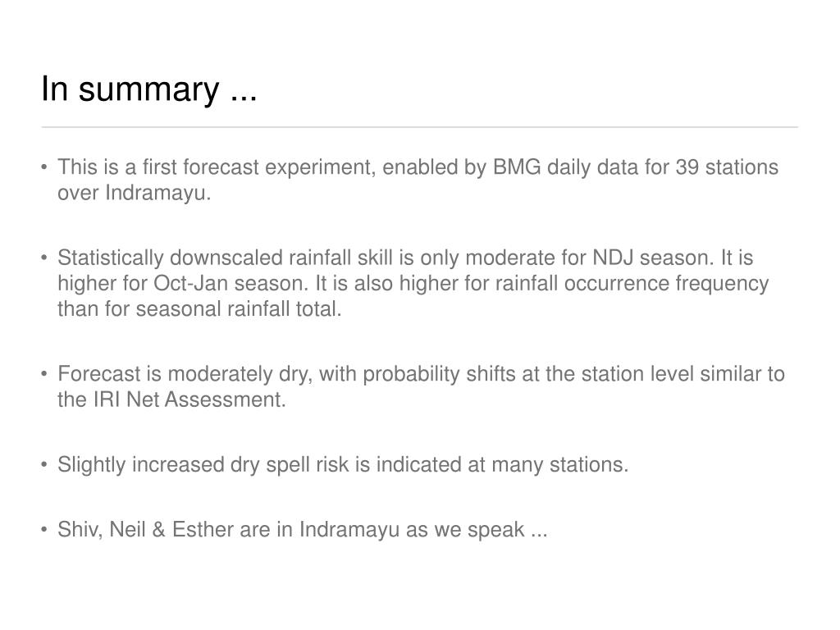Click the bullet beginning 'Statistically downscaled rainfall'
Image resolution: width=840 pixels, height=630 pixels.
tap(413, 283)
